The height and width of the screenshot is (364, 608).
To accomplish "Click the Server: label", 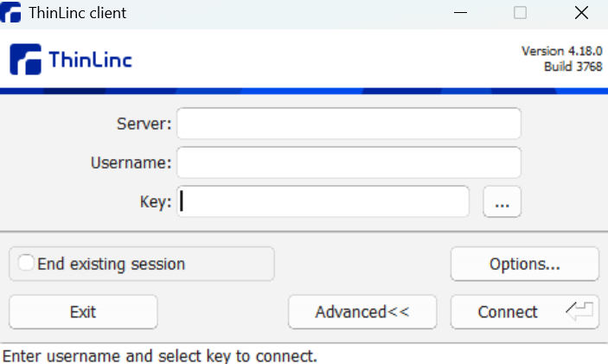I will [x=144, y=124].
